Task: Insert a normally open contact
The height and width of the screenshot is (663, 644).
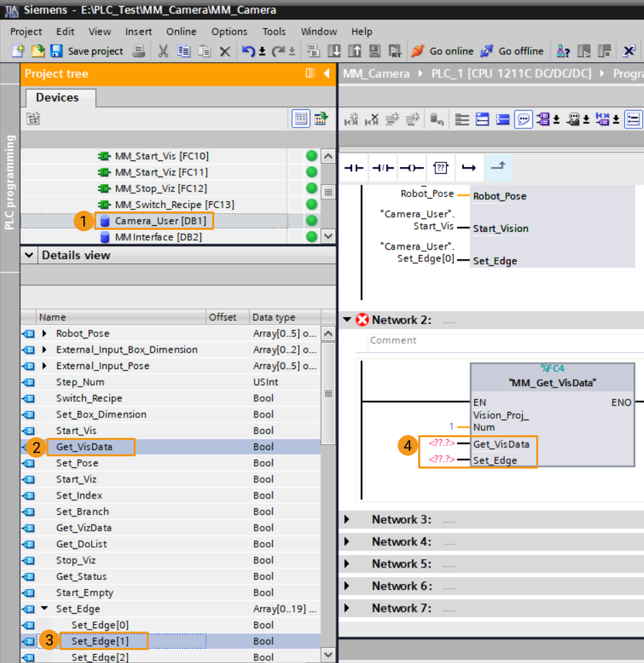Action: [x=353, y=168]
